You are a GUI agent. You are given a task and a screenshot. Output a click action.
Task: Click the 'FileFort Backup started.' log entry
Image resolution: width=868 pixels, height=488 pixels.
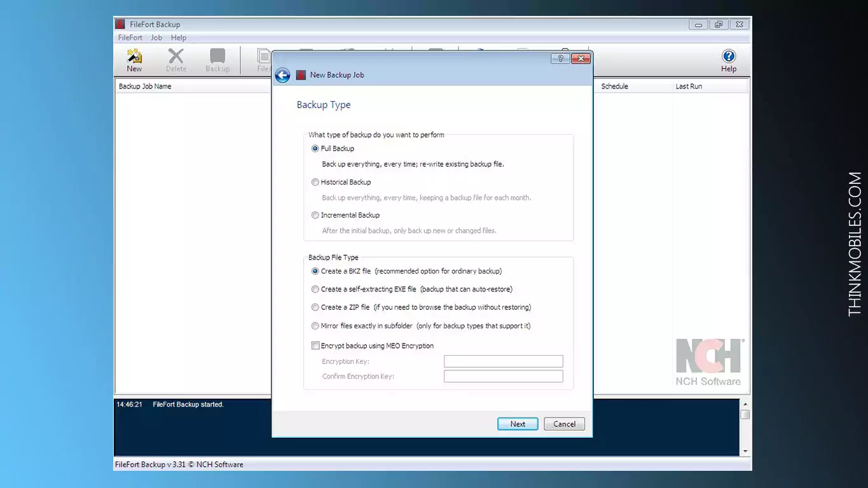pyautogui.click(x=188, y=405)
